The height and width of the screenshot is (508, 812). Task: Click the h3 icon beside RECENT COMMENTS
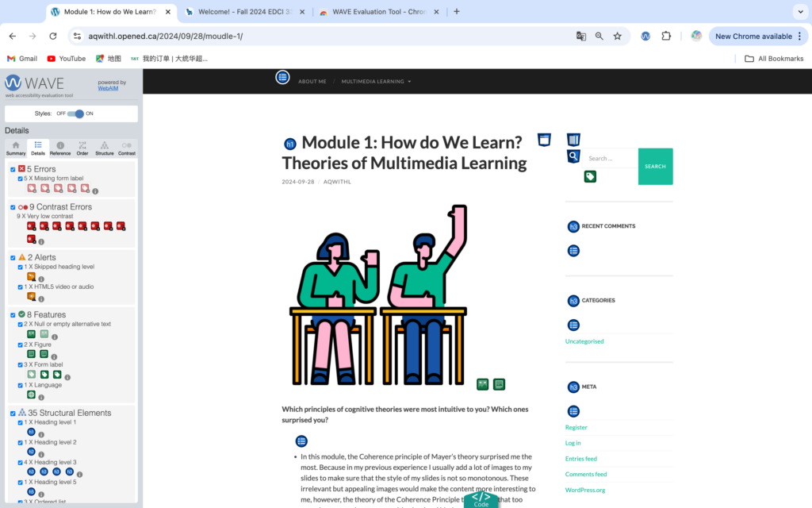click(573, 226)
